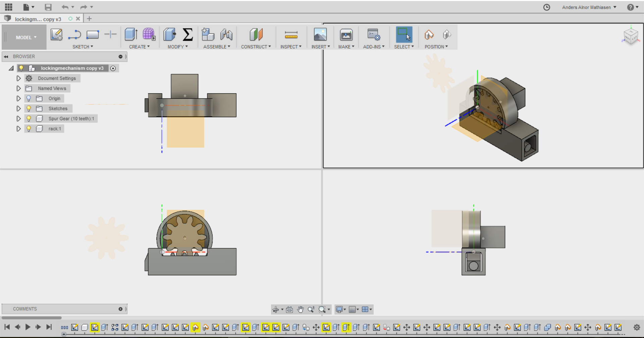644x338 pixels.
Task: Open the help question mark menu
Action: 631,7
